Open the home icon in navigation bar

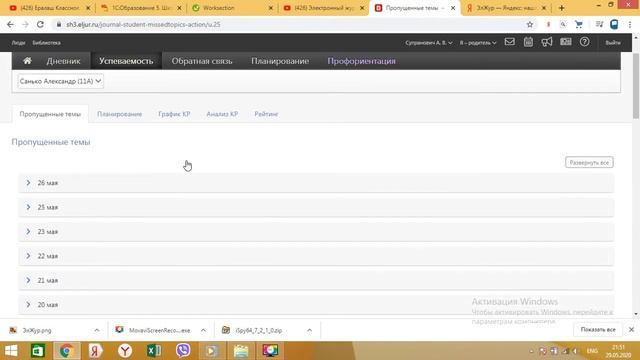[27, 61]
